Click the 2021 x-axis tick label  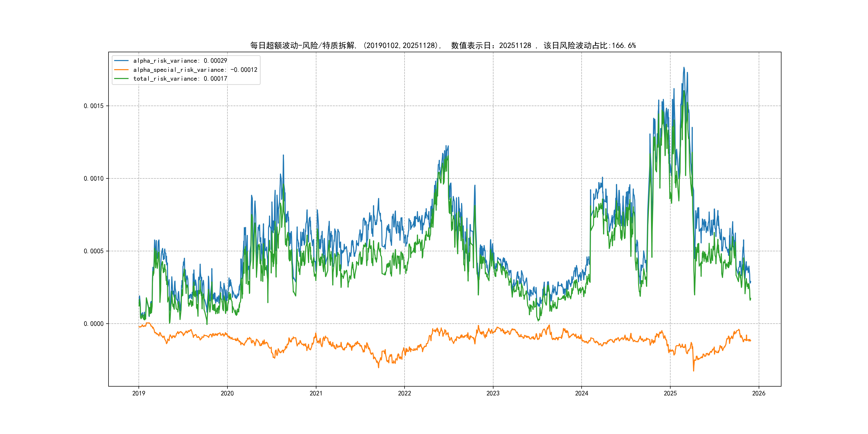click(316, 393)
